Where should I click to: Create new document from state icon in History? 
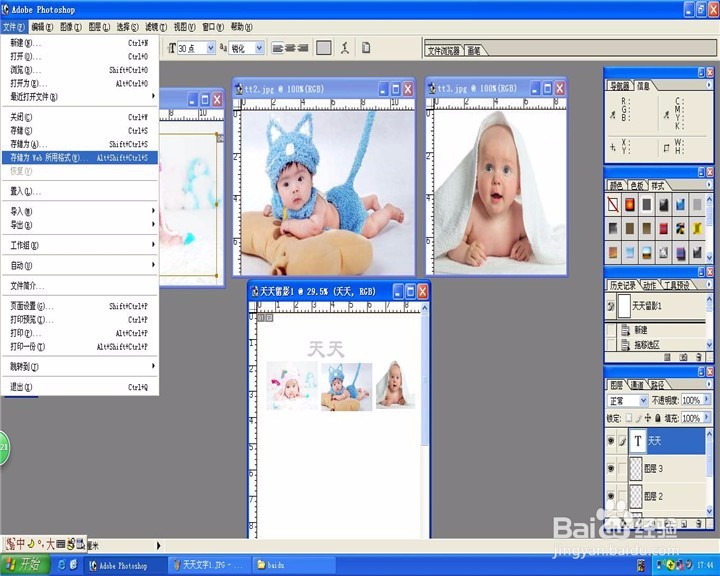point(668,357)
